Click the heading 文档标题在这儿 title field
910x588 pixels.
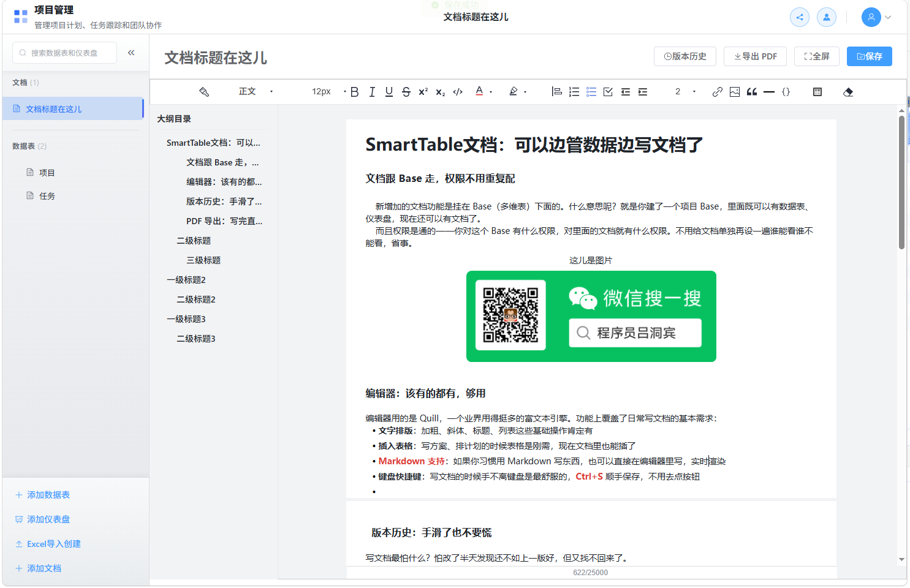click(216, 58)
